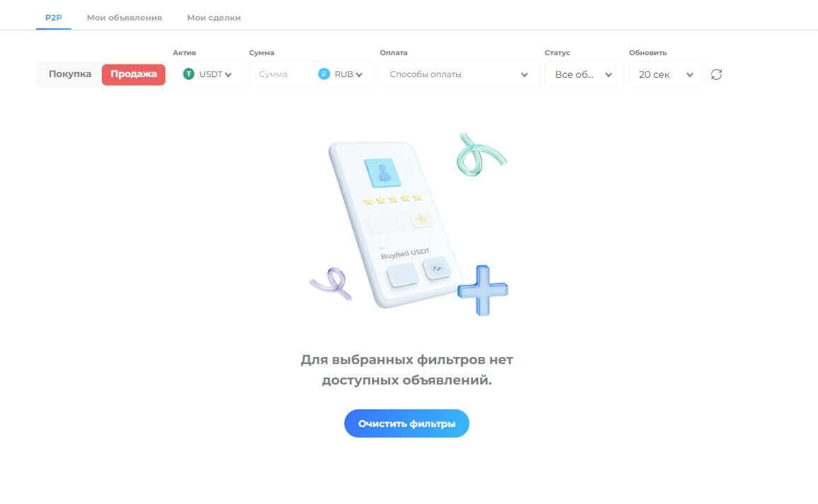Click the phone illustration in the empty state
The height and width of the screenshot is (504, 818).
coord(391,224)
